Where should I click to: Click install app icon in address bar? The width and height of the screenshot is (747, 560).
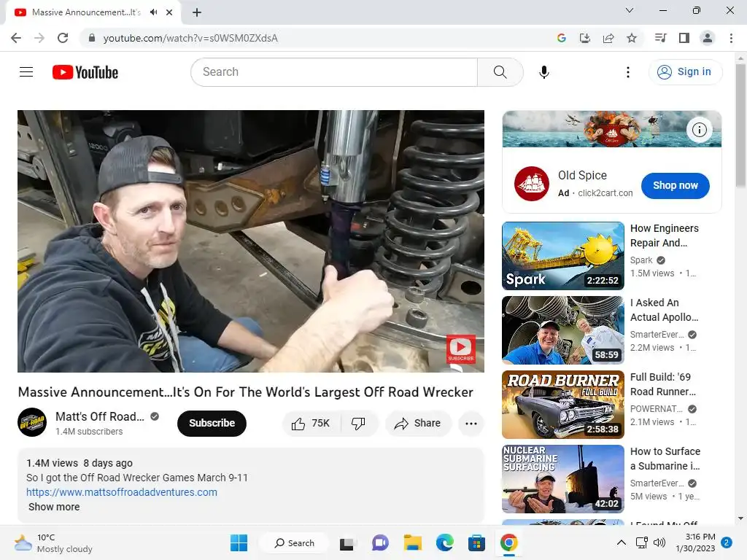(x=585, y=38)
